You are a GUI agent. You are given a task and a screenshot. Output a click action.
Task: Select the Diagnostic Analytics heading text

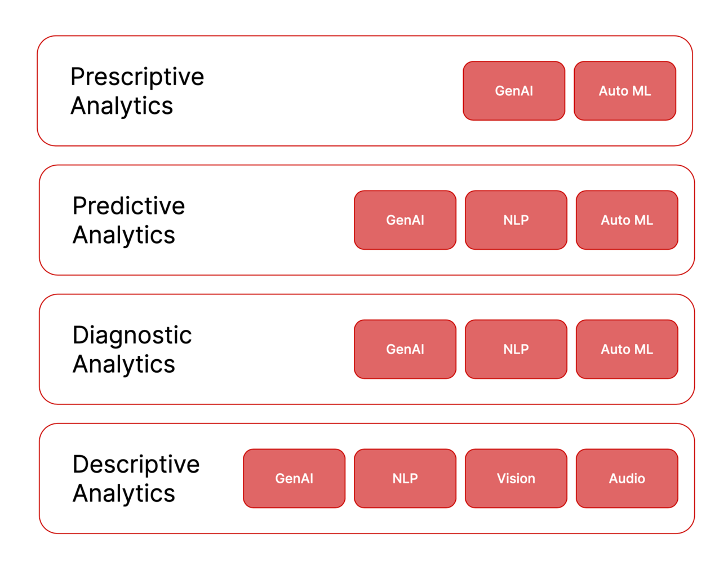[x=132, y=349]
